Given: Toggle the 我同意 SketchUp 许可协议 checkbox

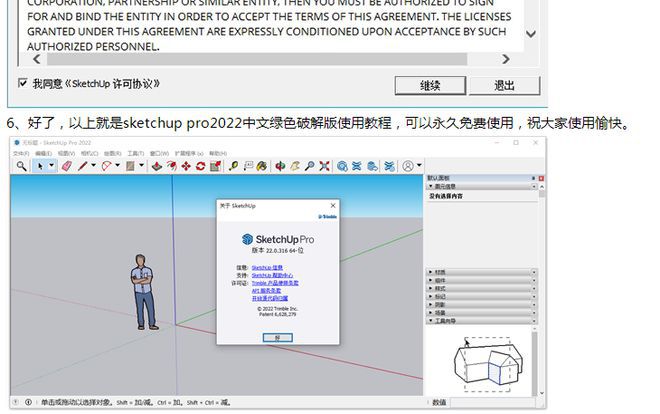Looking at the screenshot, I should click(23, 83).
